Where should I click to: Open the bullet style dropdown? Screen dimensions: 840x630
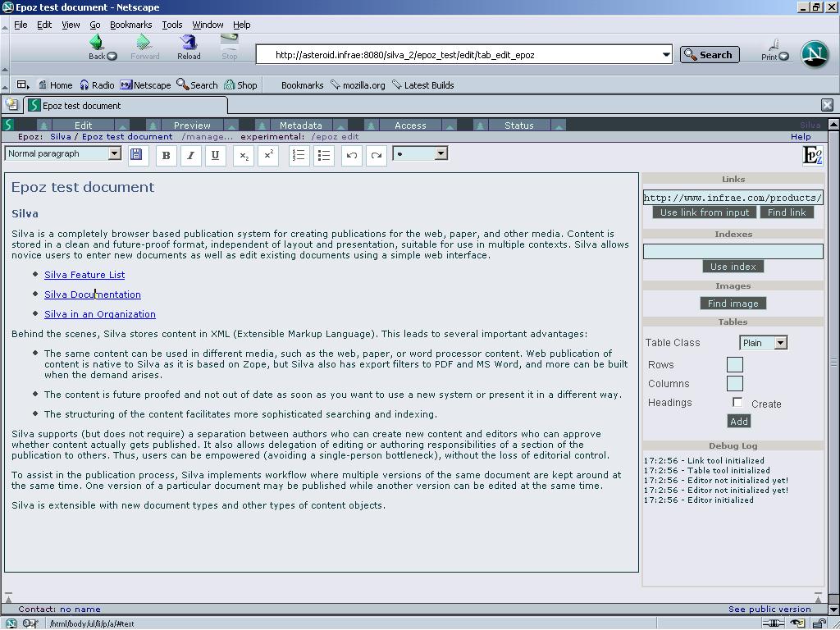[x=441, y=153]
